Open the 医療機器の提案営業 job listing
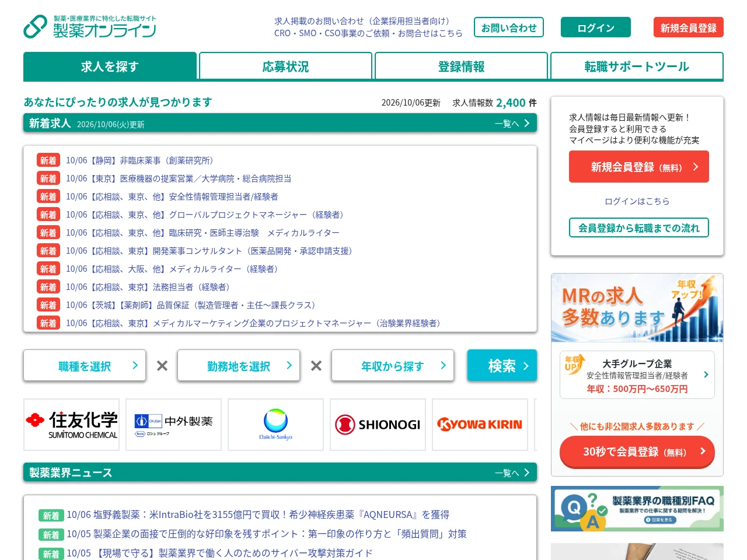The height and width of the screenshot is (560, 747). (179, 178)
